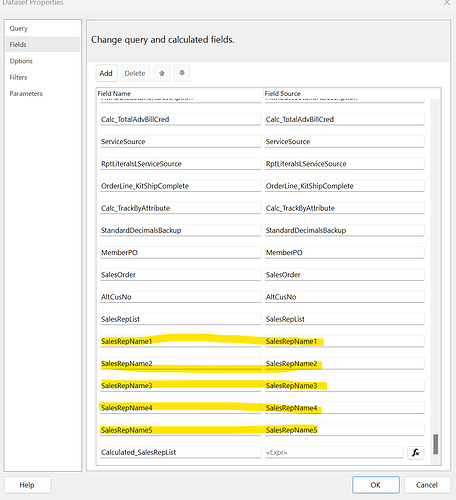Open the Query page
456x500 pixels.
point(42,28)
